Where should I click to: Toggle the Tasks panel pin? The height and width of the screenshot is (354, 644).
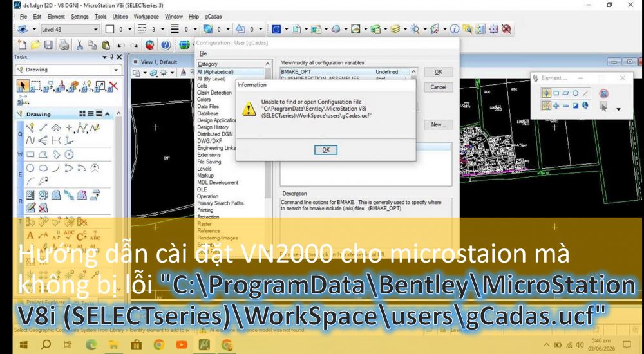pyautogui.click(x=111, y=57)
